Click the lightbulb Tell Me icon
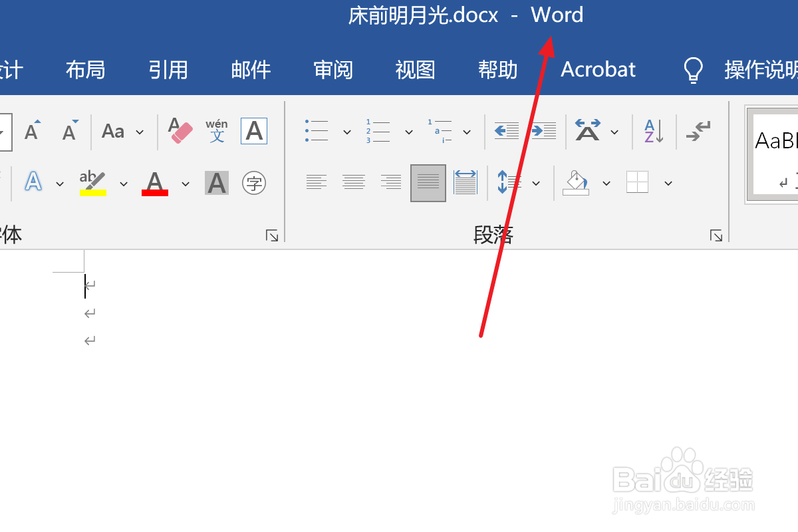The image size is (798, 532). 694,70
